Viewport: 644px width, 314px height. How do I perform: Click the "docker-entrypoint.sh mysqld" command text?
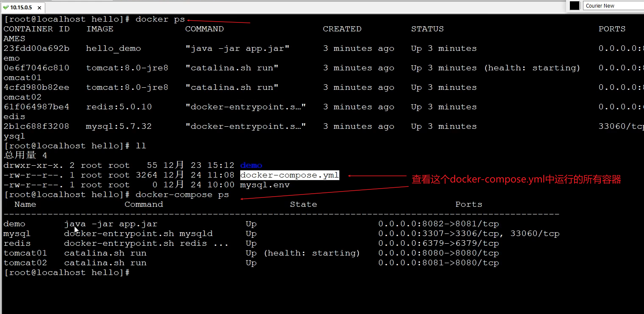[139, 233]
